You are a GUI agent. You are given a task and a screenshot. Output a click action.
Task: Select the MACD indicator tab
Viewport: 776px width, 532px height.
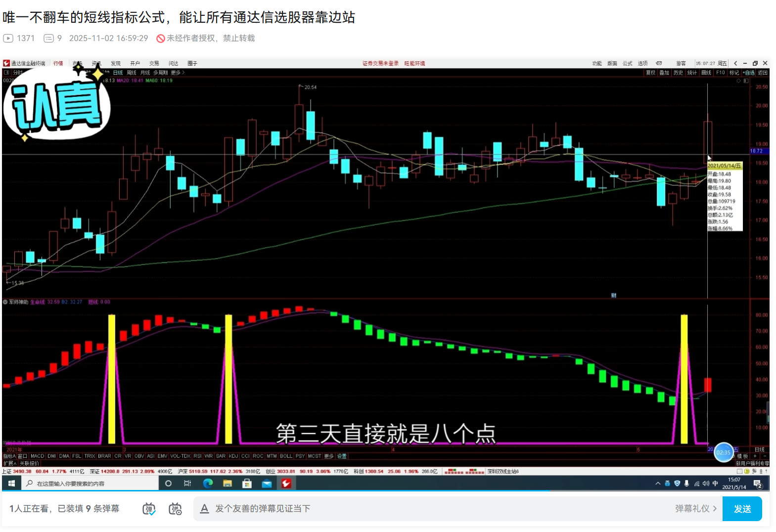(x=37, y=456)
